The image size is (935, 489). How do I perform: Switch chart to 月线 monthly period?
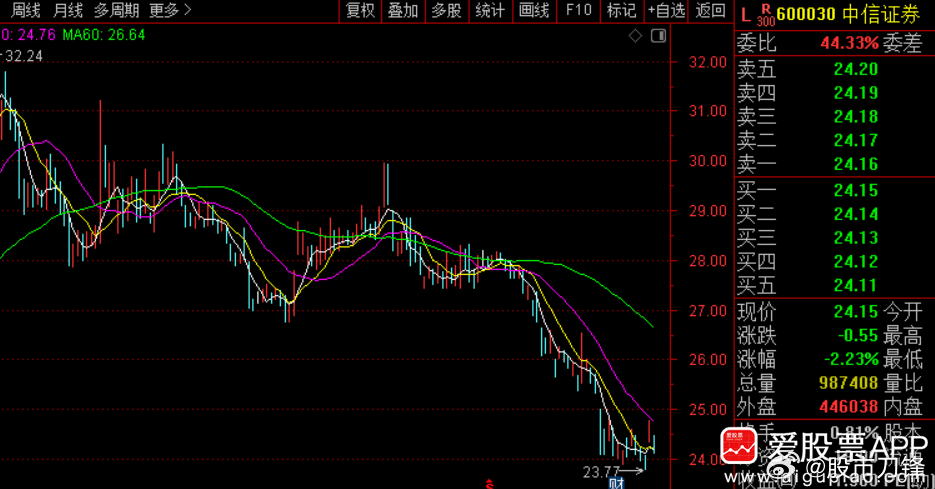pos(68,10)
